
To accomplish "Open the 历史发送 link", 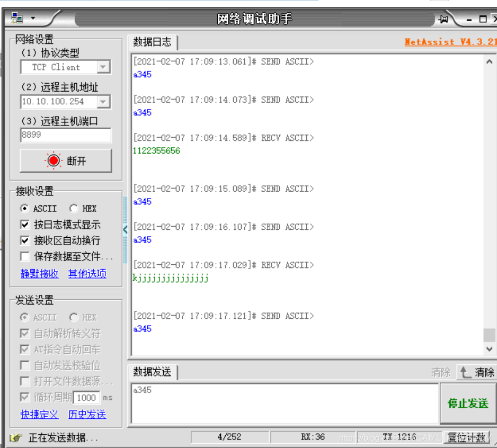I will [x=87, y=415].
